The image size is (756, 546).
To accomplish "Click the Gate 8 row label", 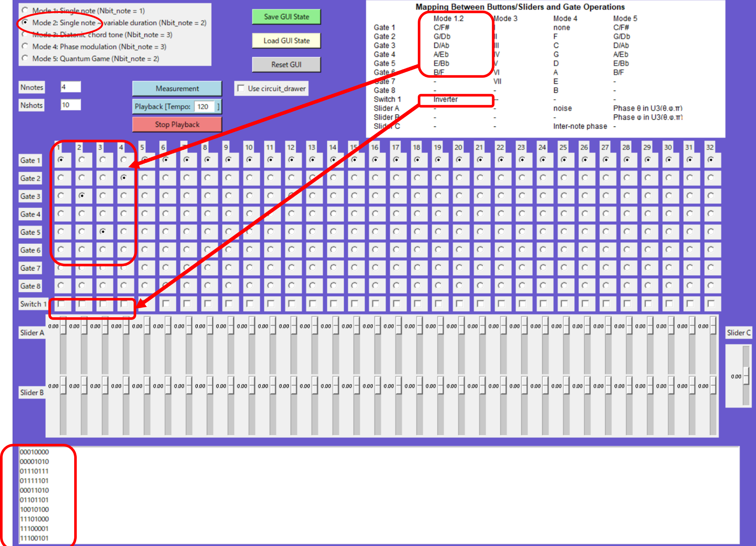I will tap(30, 286).
